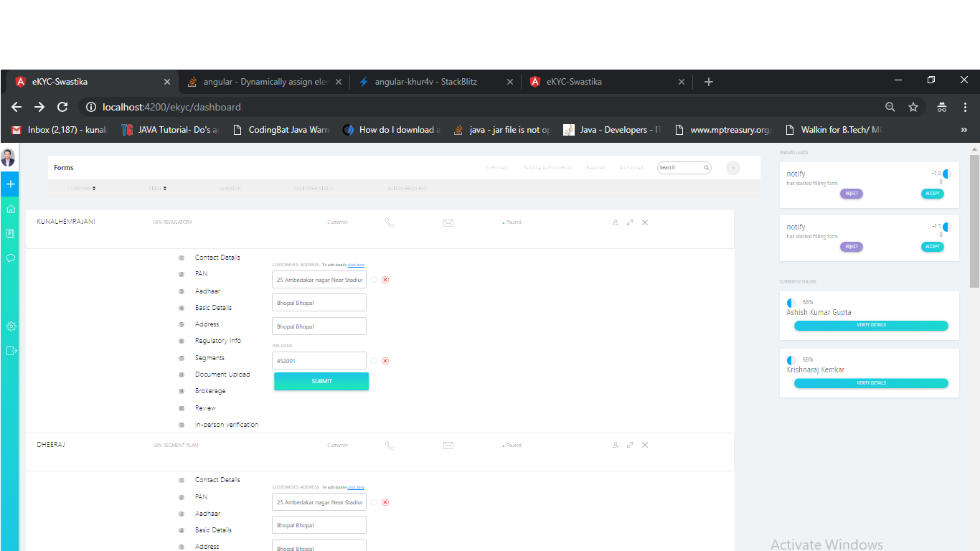Switch to the StackBlitz angular-khur4v browser tab
This screenshot has height=551, width=980.
[435, 82]
